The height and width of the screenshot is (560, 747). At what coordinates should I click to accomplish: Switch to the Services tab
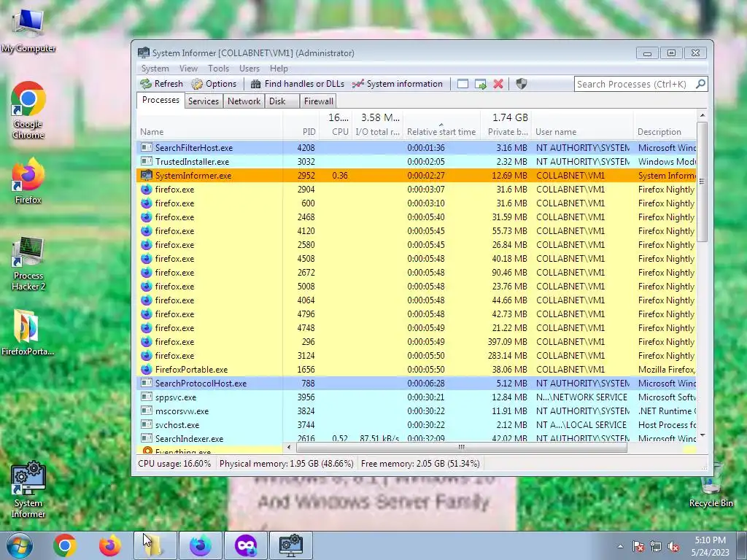[x=204, y=101]
